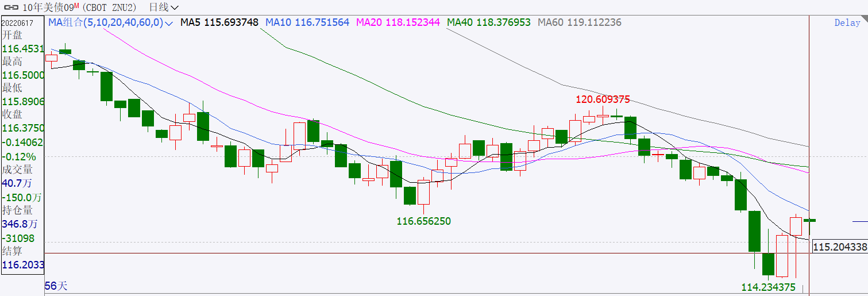Click the 收盘 label
The width and height of the screenshot is (868, 296).
12,114
